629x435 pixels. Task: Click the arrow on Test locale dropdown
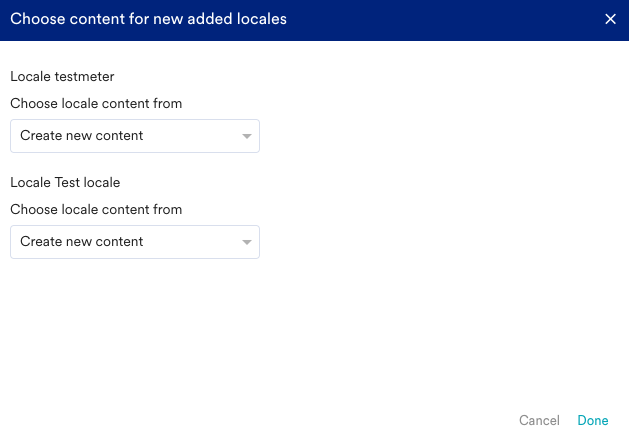(247, 242)
